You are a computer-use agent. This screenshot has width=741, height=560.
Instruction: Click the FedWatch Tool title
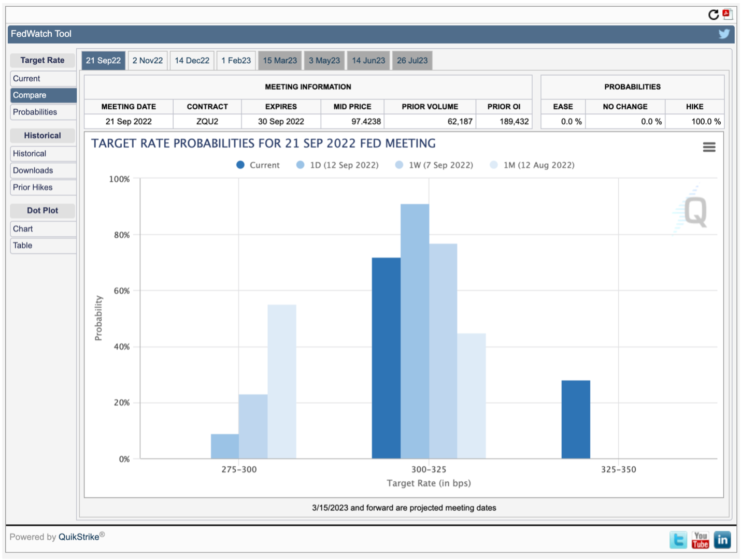click(x=41, y=34)
